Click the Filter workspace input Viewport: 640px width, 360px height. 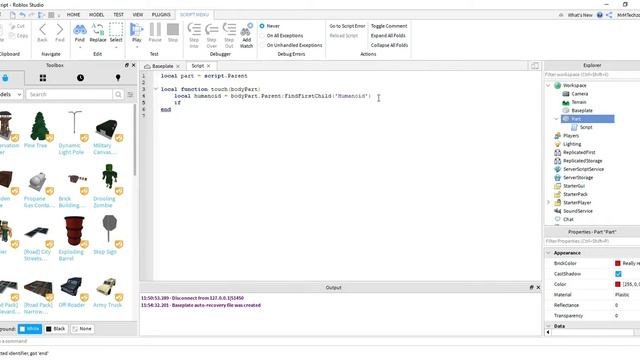[x=592, y=75]
